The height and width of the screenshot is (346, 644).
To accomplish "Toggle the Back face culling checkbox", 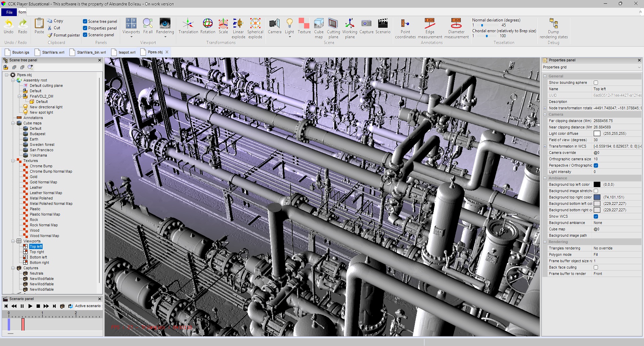I will 596,267.
